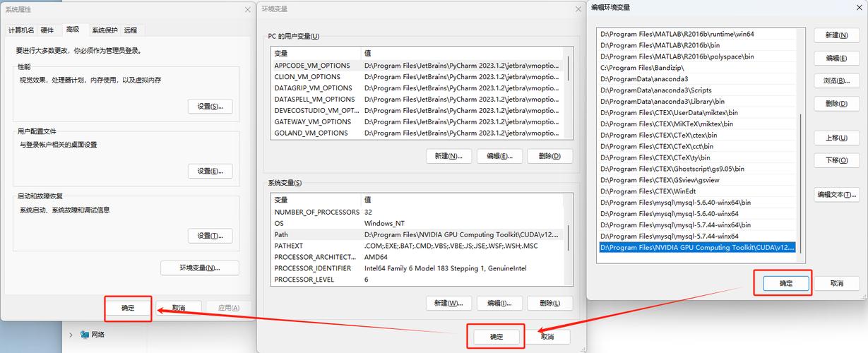Click 新建(W)... under system variables
The width and height of the screenshot is (868, 353).
tap(448, 303)
